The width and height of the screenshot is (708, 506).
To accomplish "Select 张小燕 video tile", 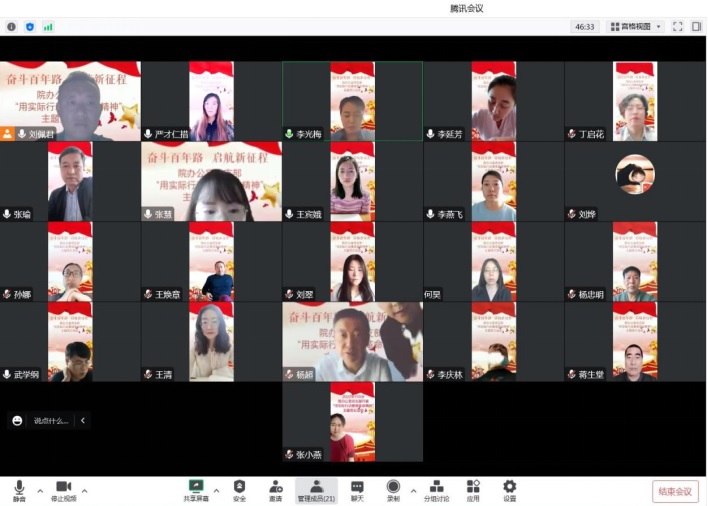I will [353, 422].
